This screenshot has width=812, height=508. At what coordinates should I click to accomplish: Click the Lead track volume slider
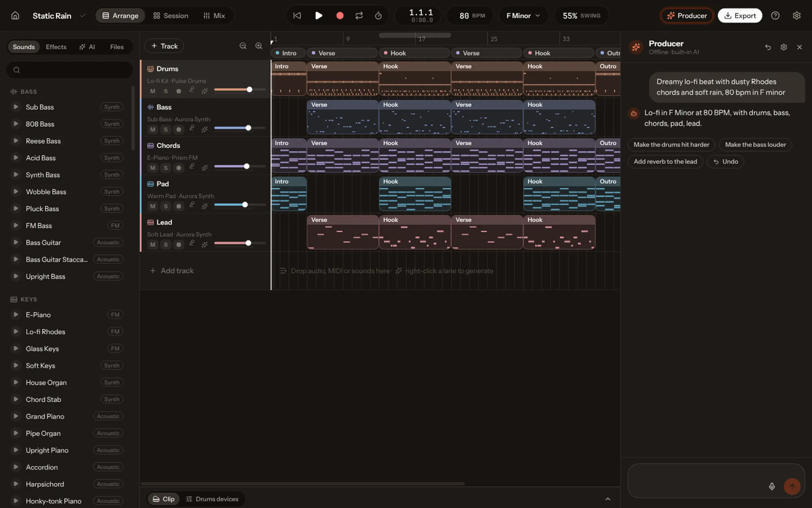click(x=240, y=243)
